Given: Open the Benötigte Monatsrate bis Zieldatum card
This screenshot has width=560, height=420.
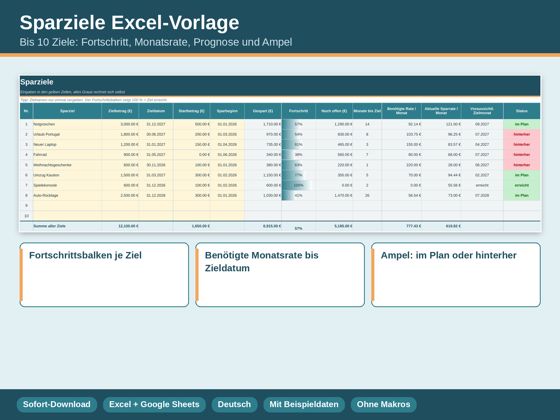Looking at the screenshot, I should [280, 275].
